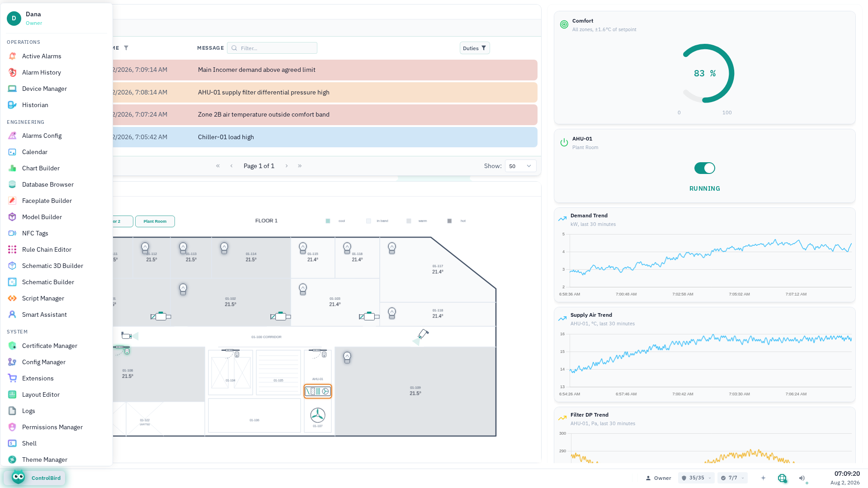The width and height of the screenshot is (868, 488).
Task: Click the exhaust fan symbol in room 01-107
Action: (x=318, y=415)
